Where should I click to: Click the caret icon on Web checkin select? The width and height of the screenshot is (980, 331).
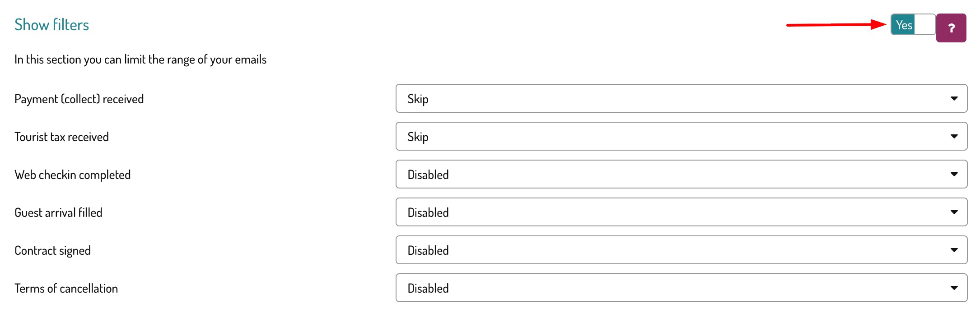pyautogui.click(x=954, y=175)
